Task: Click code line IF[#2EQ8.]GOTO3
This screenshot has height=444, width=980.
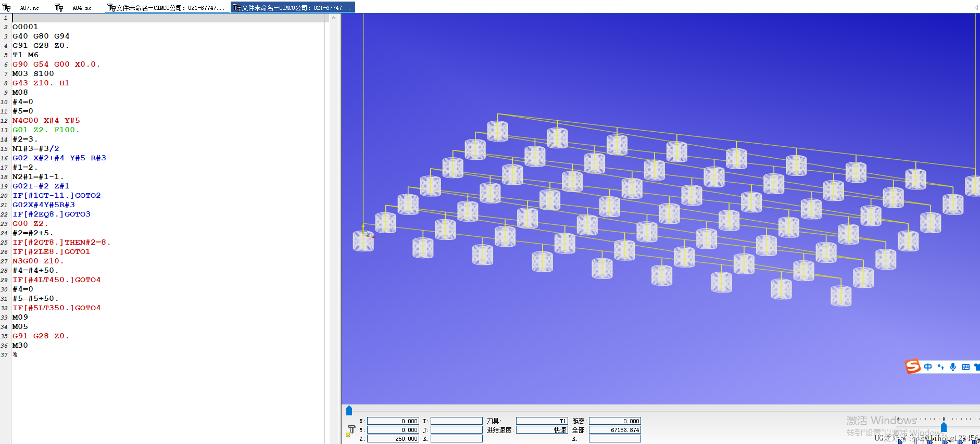Action: (x=51, y=214)
